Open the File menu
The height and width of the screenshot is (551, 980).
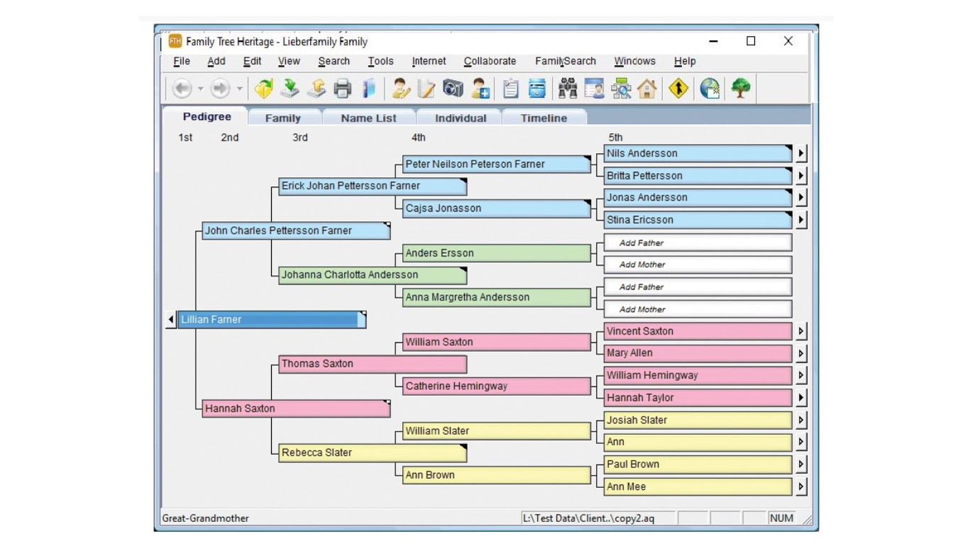tap(182, 61)
